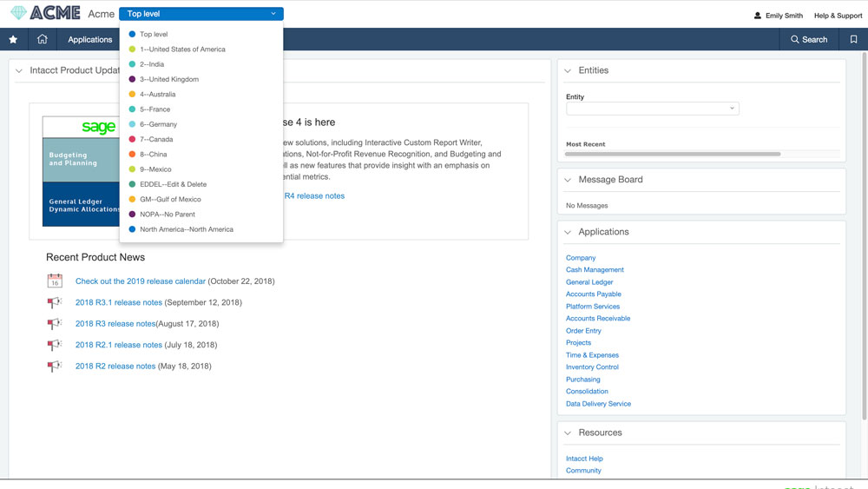Open Platform Services application link

[x=593, y=307]
